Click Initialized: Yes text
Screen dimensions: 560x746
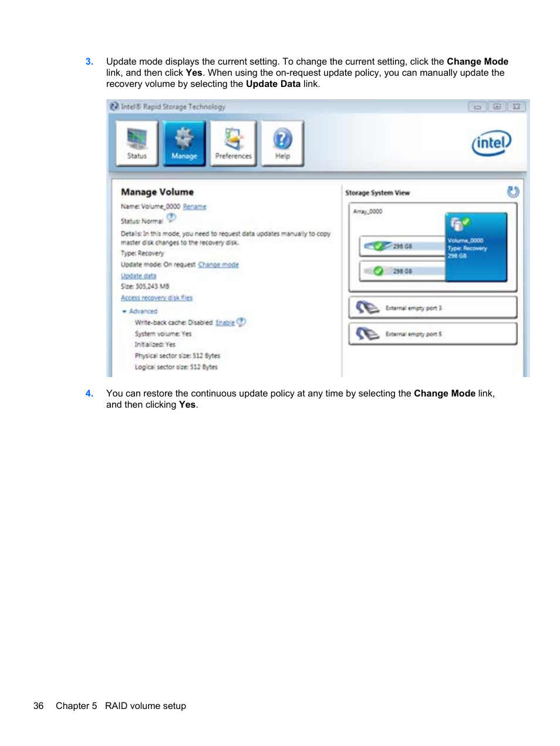point(155,345)
